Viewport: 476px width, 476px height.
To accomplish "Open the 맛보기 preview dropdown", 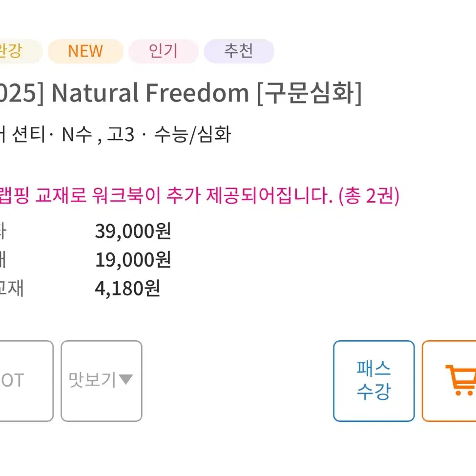I will (x=102, y=381).
